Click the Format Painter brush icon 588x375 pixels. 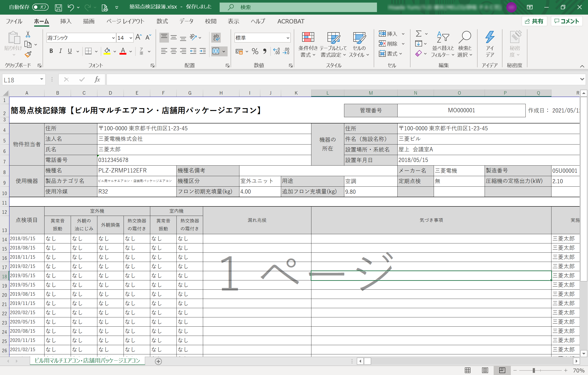click(28, 54)
